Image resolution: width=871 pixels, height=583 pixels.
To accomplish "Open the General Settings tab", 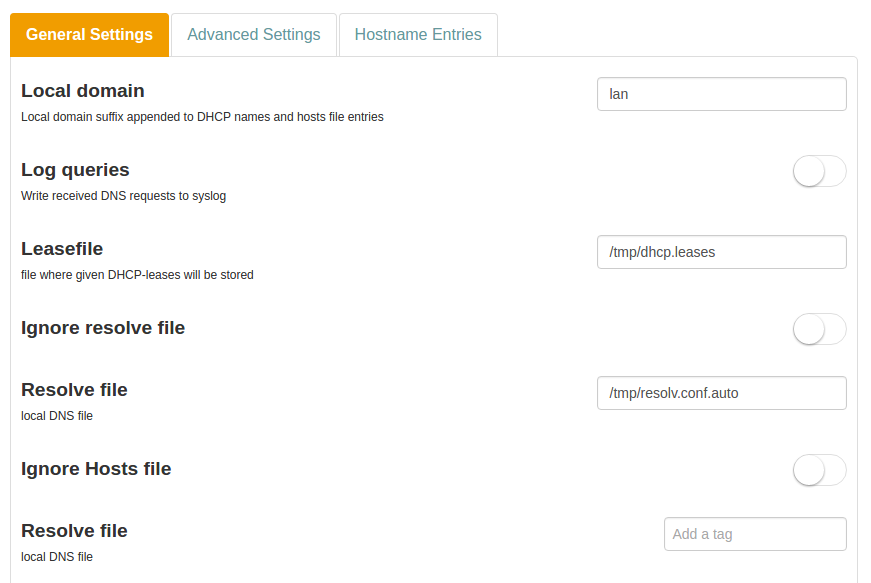I will pyautogui.click(x=89, y=35).
